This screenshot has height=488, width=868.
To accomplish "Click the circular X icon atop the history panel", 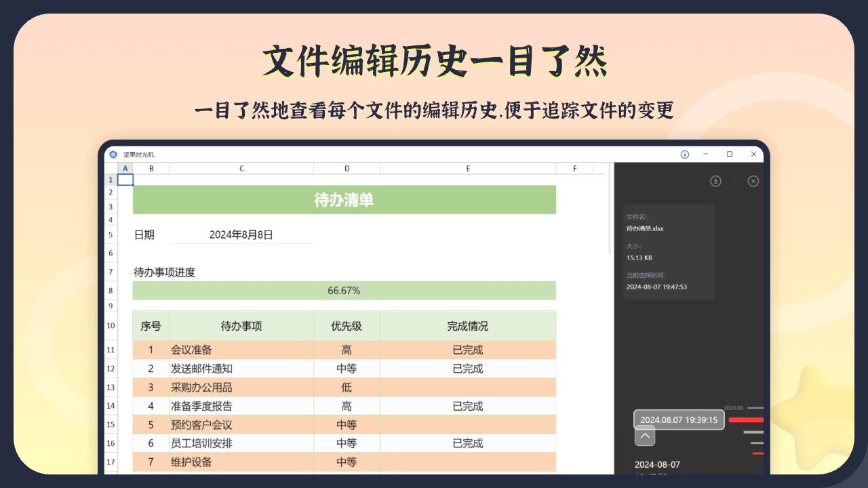I will (753, 181).
